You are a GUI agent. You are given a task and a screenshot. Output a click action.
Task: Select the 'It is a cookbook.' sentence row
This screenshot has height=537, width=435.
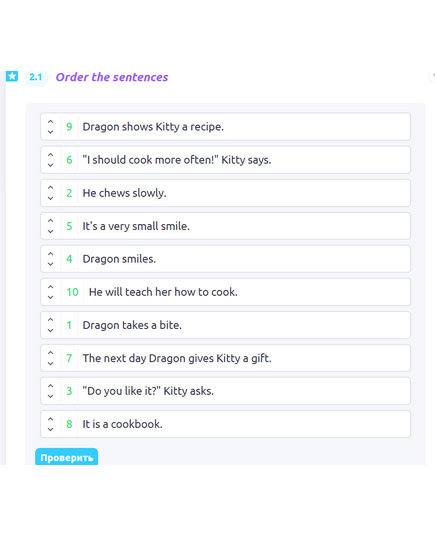(225, 424)
